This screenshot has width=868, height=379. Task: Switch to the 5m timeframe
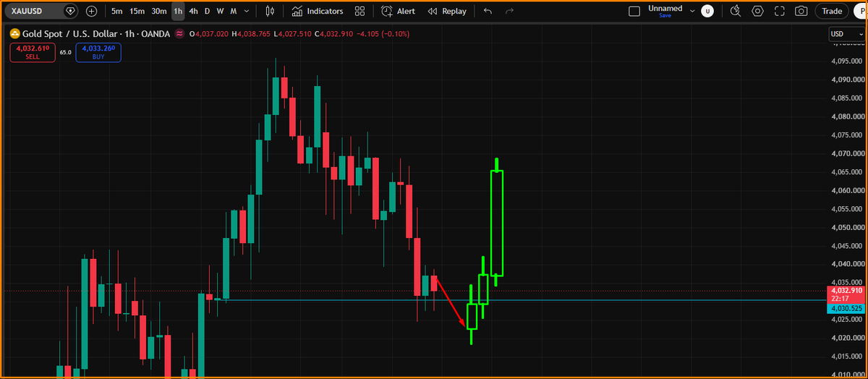point(117,12)
